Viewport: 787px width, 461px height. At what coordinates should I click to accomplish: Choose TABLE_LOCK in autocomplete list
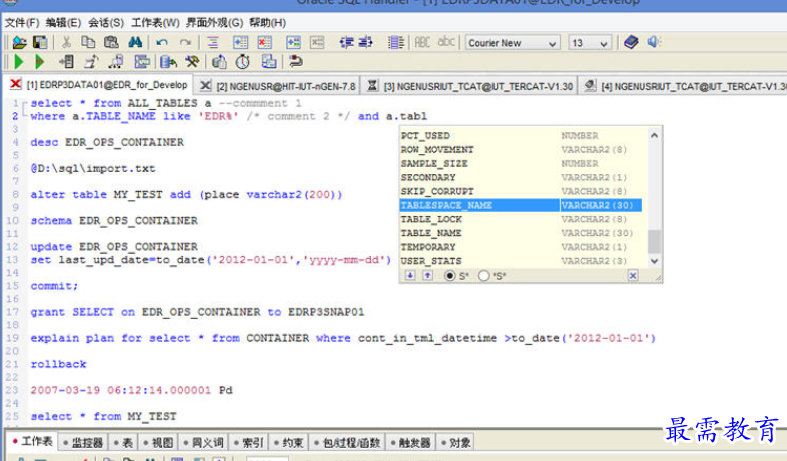pos(520,219)
